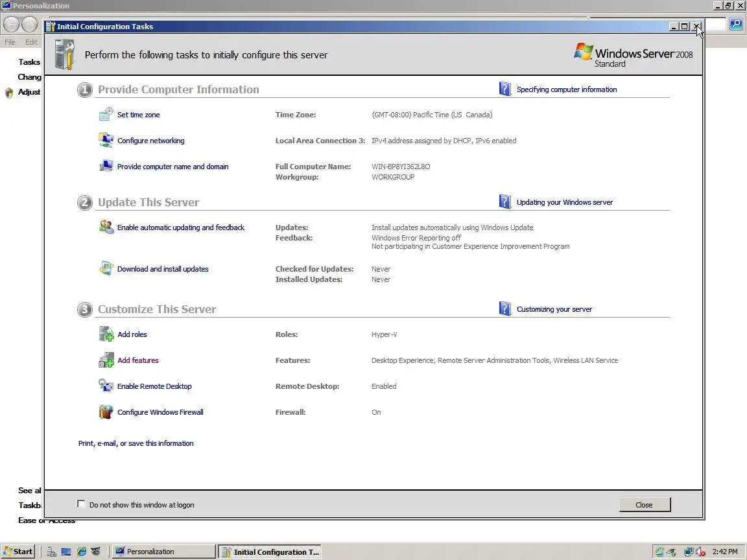Open Configure Windows Firewall link
This screenshot has height=560, width=747.
[x=161, y=412]
